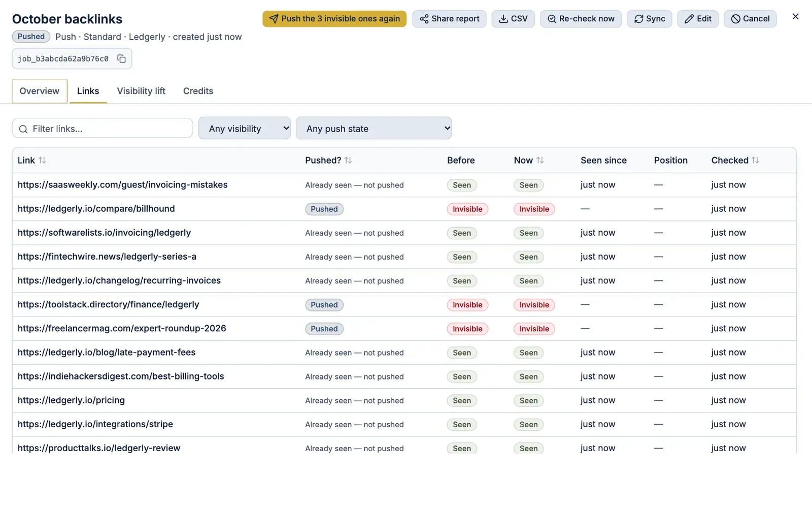Close the October backlinks panel

(795, 17)
